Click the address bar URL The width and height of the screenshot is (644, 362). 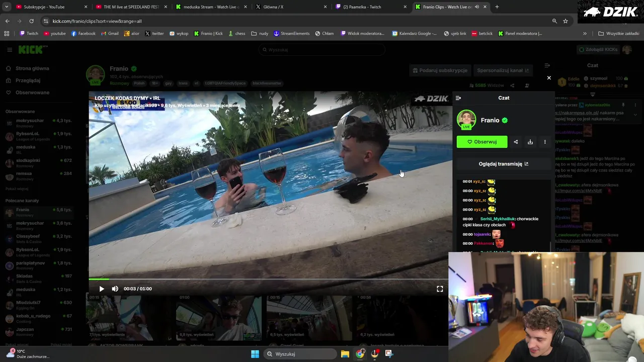click(97, 21)
